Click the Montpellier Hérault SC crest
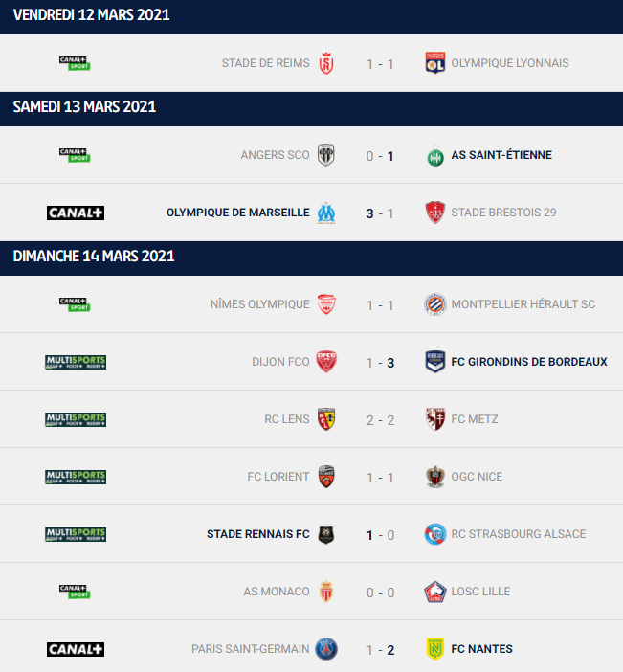This screenshot has width=623, height=672. [x=435, y=304]
